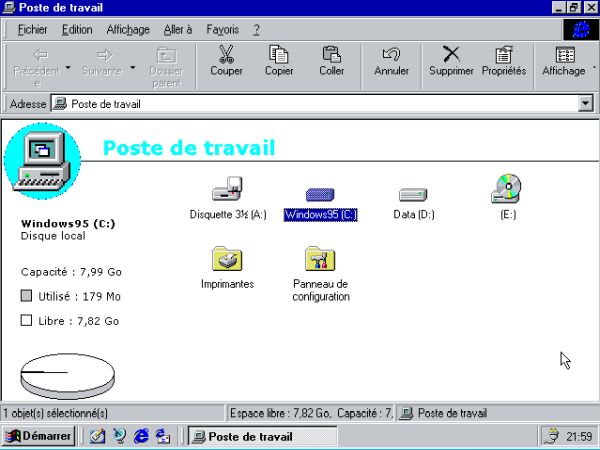This screenshot has width=600, height=450.
Task: Click the "Libre : 7,82 Go" text
Action: click(78, 321)
